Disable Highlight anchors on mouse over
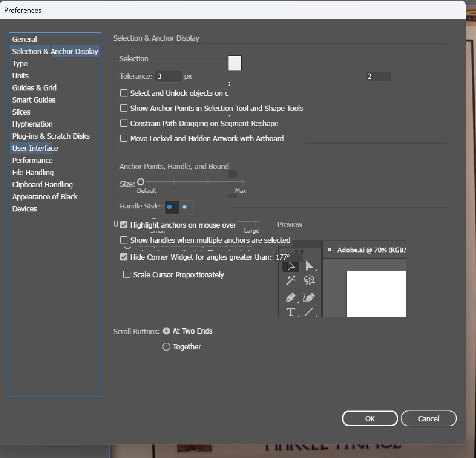Screen dimensions: 476x458 (124, 225)
